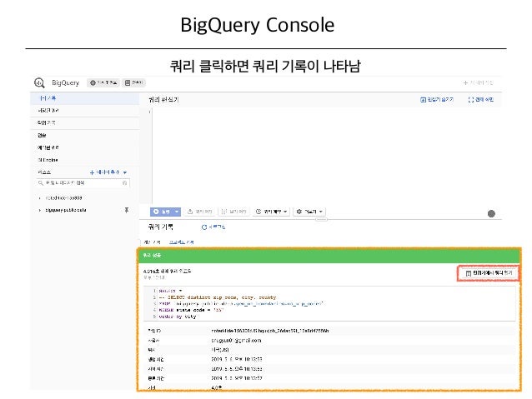Click the gray query validator status circle
Image resolution: width=532 pixels, height=399 pixels.
click(491, 213)
